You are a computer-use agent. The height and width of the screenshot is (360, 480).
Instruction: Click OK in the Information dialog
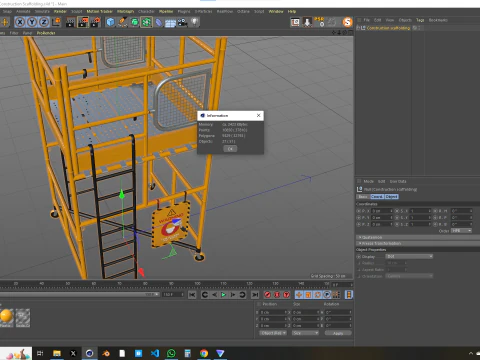(x=230, y=149)
